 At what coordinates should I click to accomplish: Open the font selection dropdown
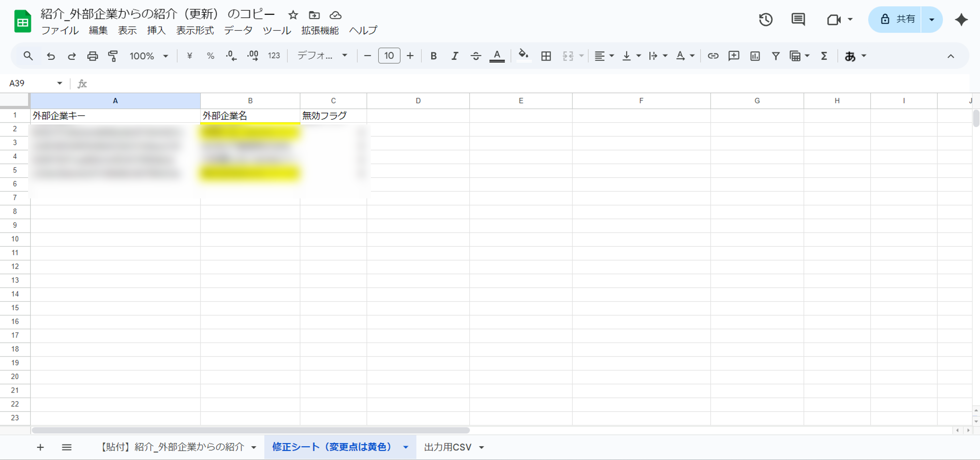tap(321, 55)
